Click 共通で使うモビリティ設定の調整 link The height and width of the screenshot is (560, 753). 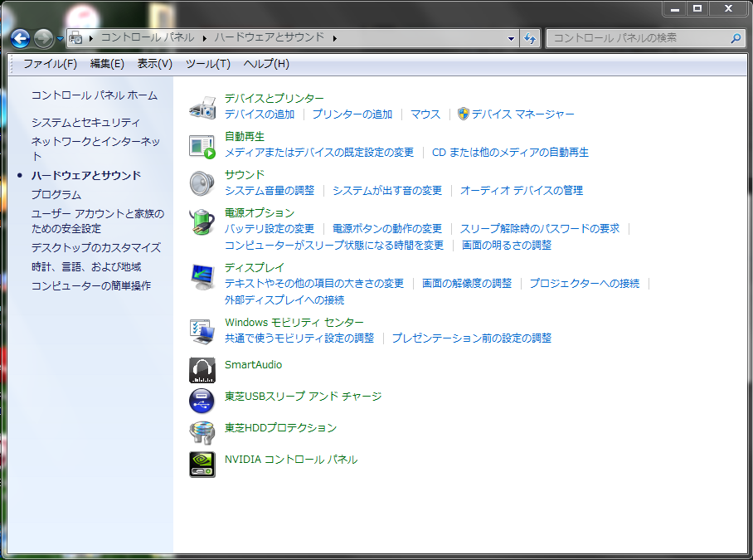point(299,338)
